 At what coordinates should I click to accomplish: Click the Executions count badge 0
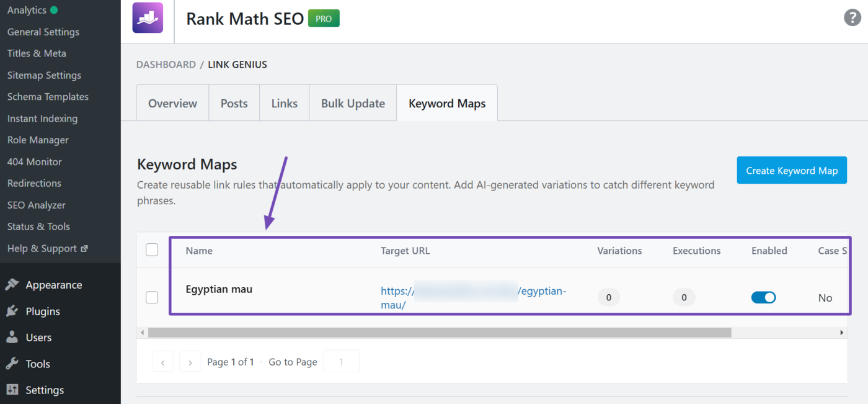(684, 297)
